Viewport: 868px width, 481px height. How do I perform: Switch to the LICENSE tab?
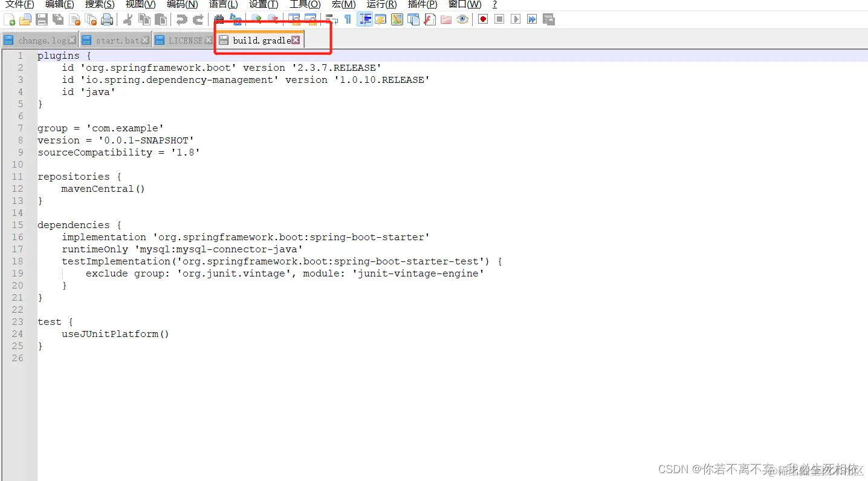click(185, 41)
